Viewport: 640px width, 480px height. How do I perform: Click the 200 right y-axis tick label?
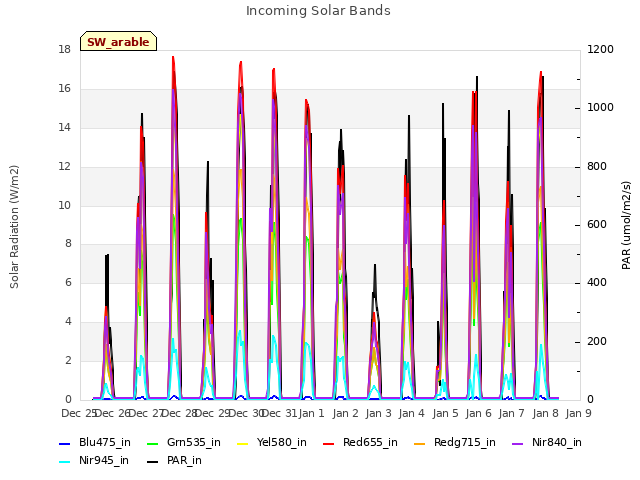pos(597,341)
